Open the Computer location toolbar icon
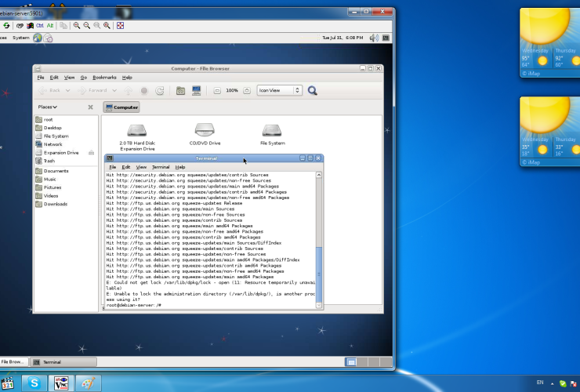This screenshot has height=392, width=580. [x=197, y=91]
